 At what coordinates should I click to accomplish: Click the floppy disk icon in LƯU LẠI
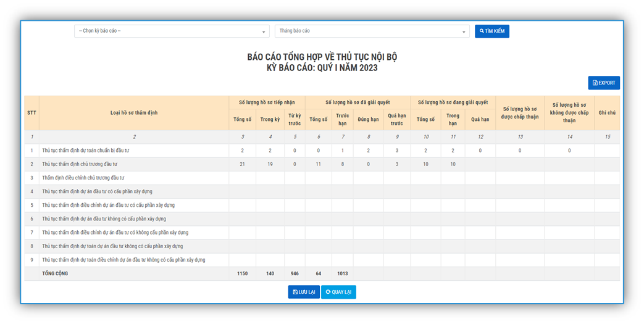pyautogui.click(x=295, y=292)
